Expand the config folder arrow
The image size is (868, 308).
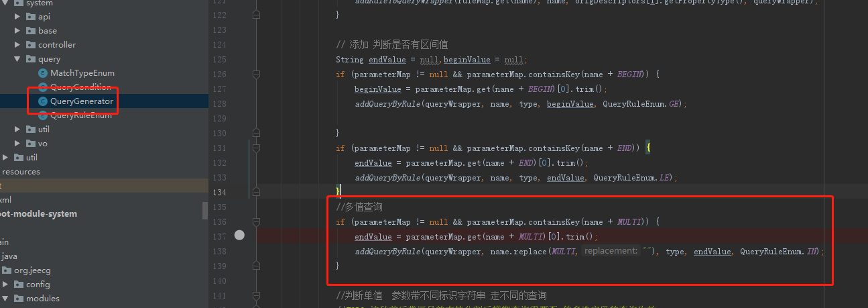(x=6, y=285)
